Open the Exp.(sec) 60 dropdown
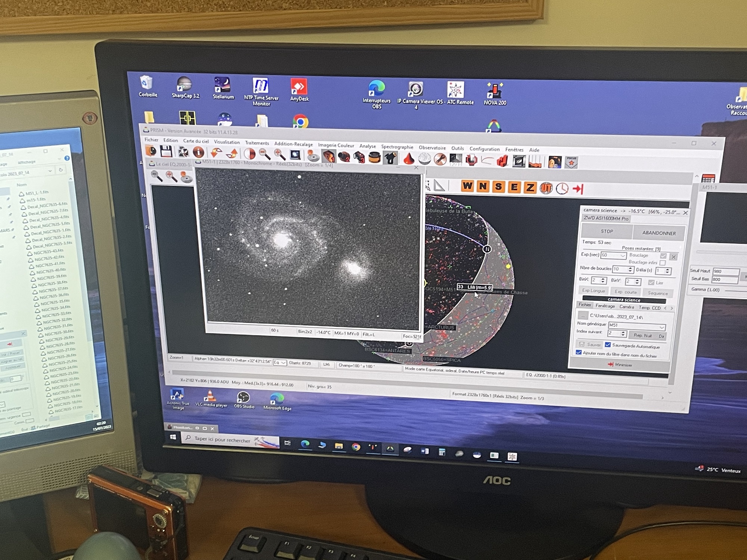 pos(613,255)
